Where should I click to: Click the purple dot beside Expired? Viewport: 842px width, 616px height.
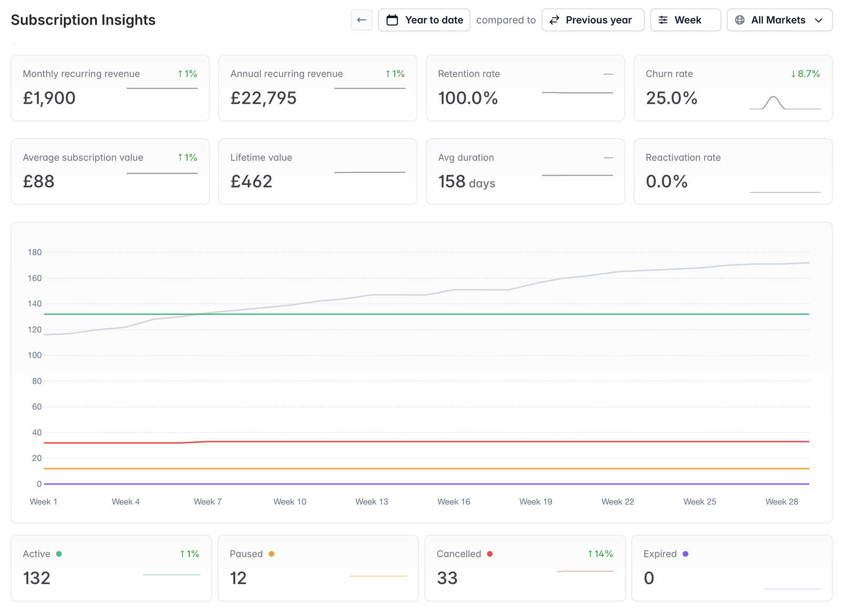(x=685, y=554)
